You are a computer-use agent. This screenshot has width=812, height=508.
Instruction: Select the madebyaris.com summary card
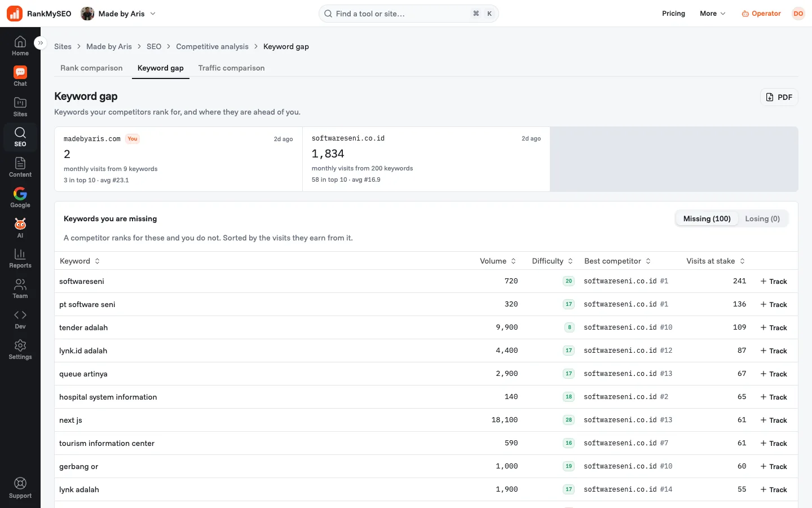178,159
